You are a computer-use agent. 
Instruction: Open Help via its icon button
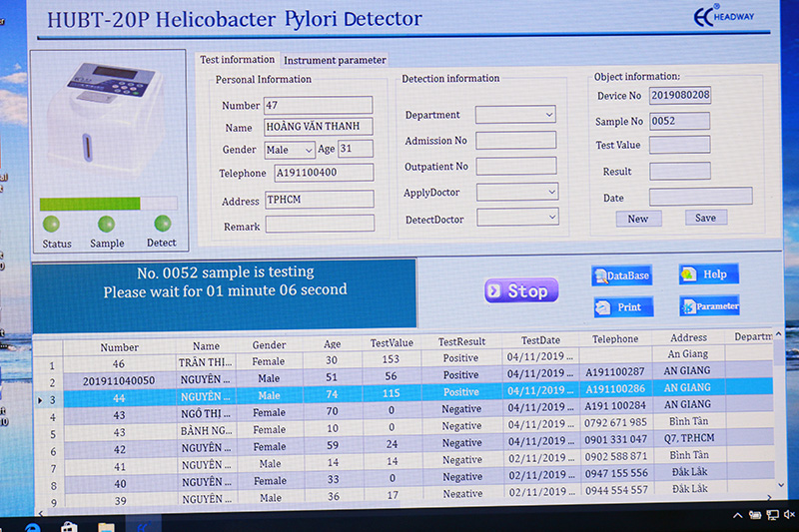pos(708,274)
